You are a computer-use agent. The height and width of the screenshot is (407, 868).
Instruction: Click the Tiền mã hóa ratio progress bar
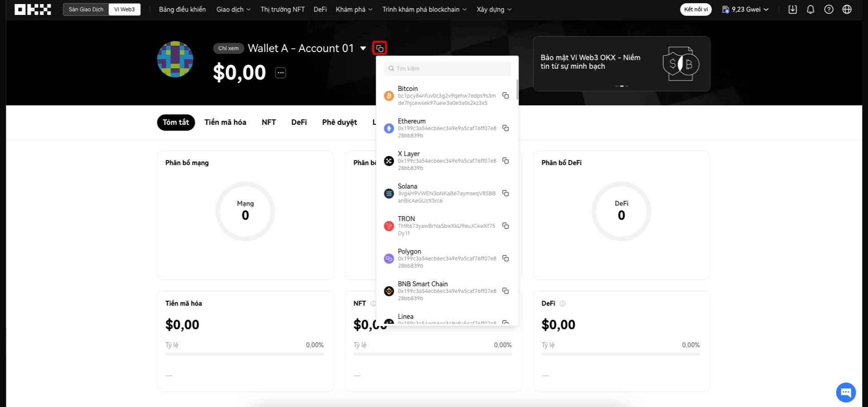point(245,355)
